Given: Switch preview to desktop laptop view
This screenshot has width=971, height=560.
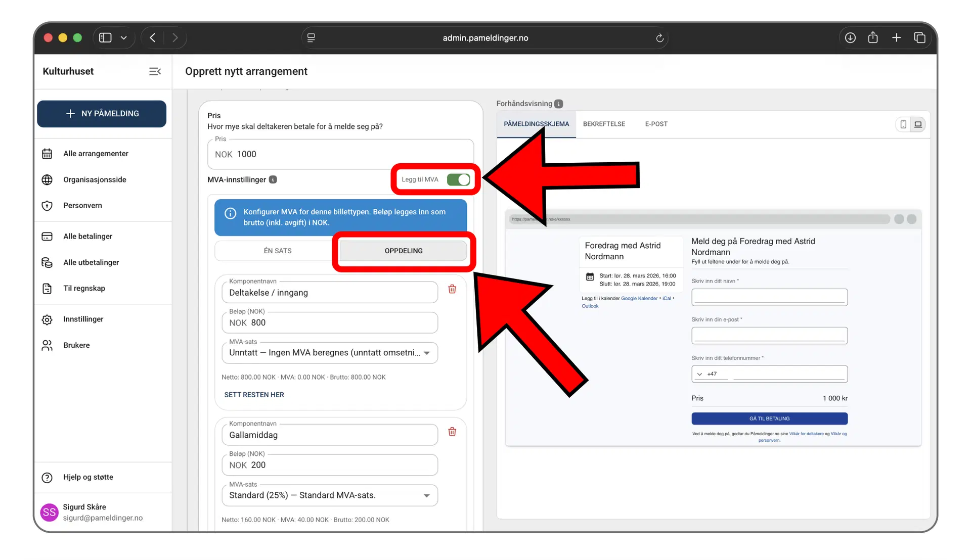Looking at the screenshot, I should click(x=918, y=124).
